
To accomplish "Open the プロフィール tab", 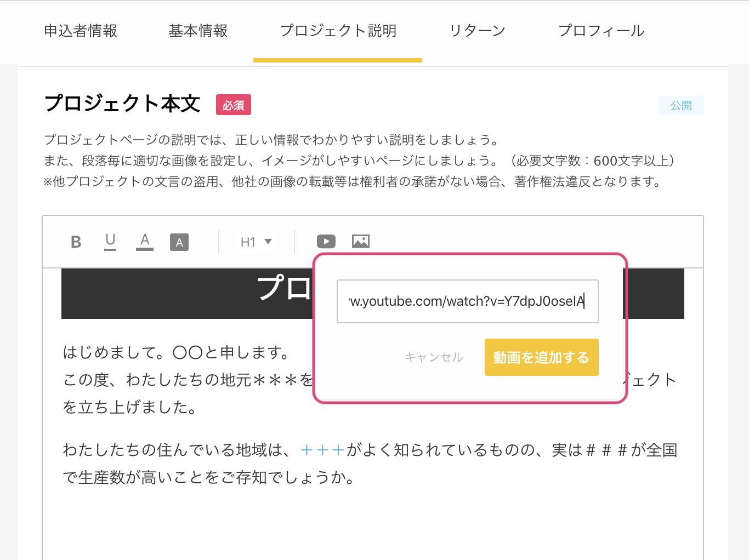I will (601, 31).
